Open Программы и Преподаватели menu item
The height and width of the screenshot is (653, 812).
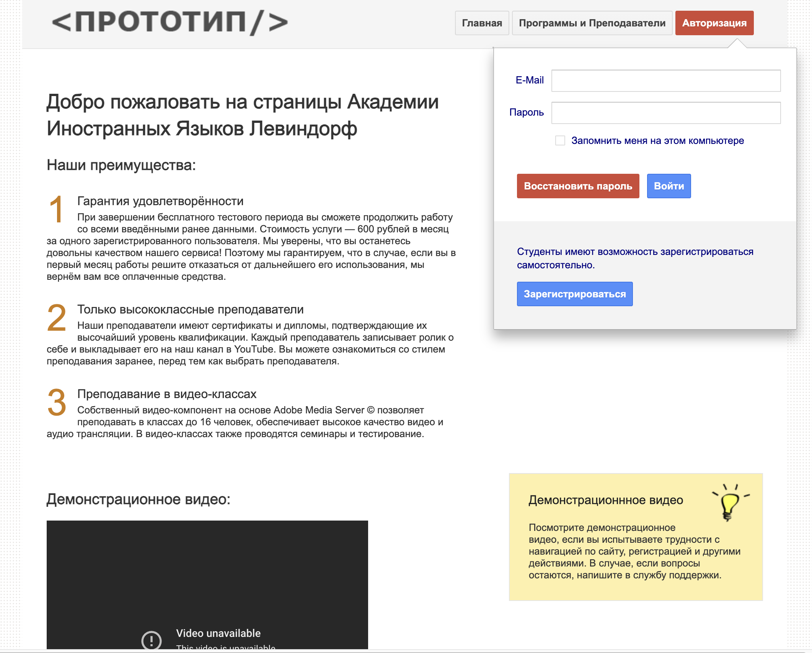point(592,23)
